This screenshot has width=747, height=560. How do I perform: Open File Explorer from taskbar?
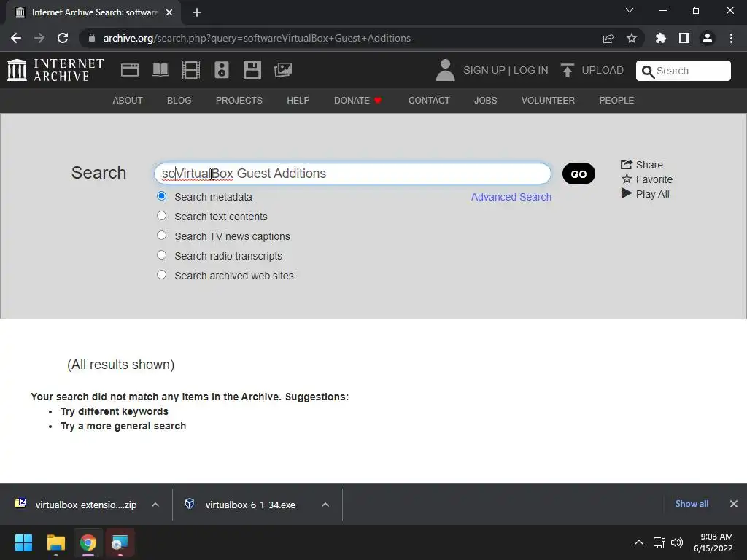click(55, 542)
